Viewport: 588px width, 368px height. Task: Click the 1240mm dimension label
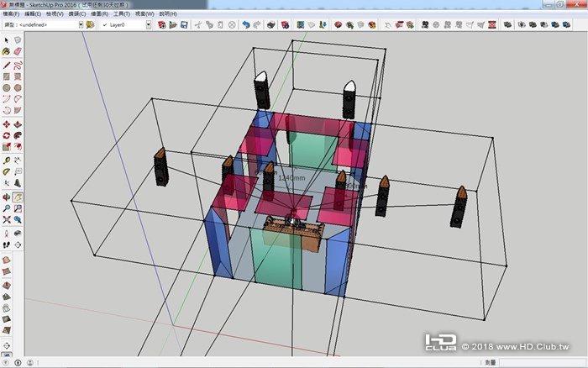[x=291, y=178]
